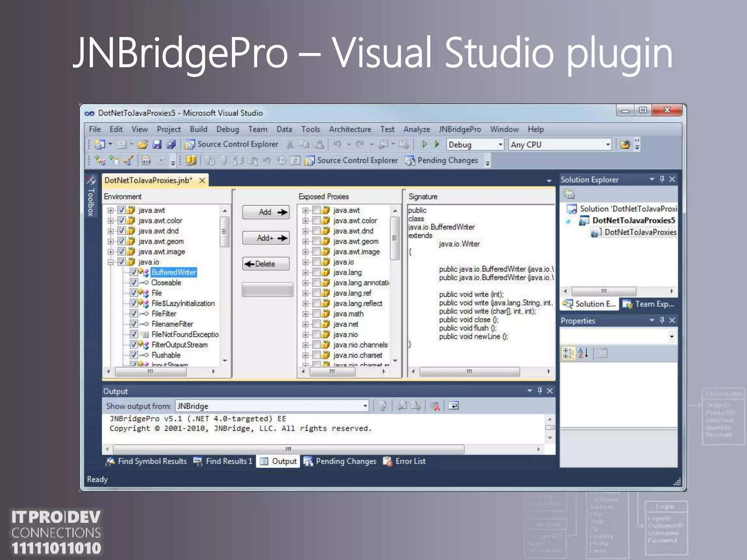Click the Save floppy disk icon
Image resolution: width=747 pixels, height=560 pixels.
[157, 144]
